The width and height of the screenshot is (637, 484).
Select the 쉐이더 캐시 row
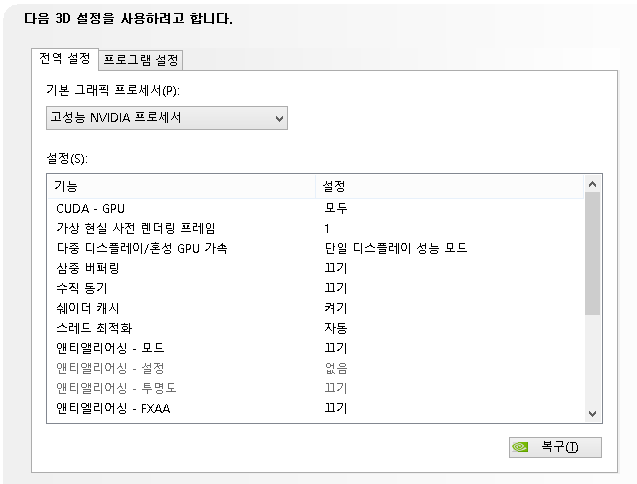(89, 308)
